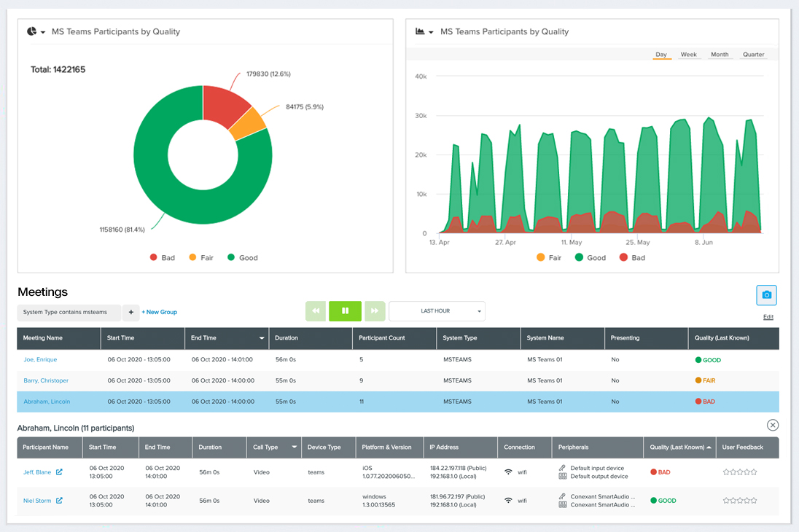Take a snapshot with the camera icon

click(x=766, y=295)
